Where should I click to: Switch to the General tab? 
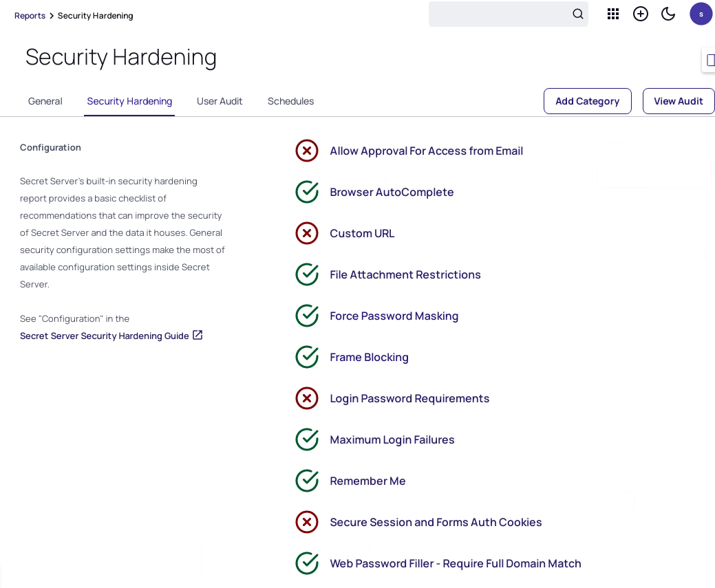click(x=45, y=101)
